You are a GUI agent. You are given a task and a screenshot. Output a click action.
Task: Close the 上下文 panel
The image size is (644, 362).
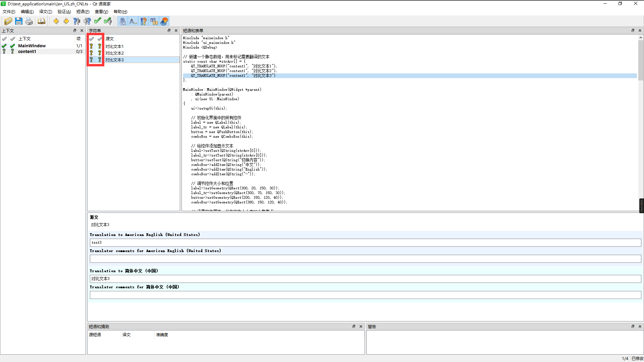pyautogui.click(x=82, y=31)
